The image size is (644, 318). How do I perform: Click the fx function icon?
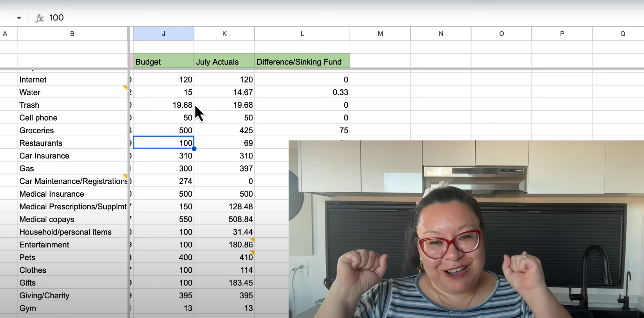[x=39, y=18]
